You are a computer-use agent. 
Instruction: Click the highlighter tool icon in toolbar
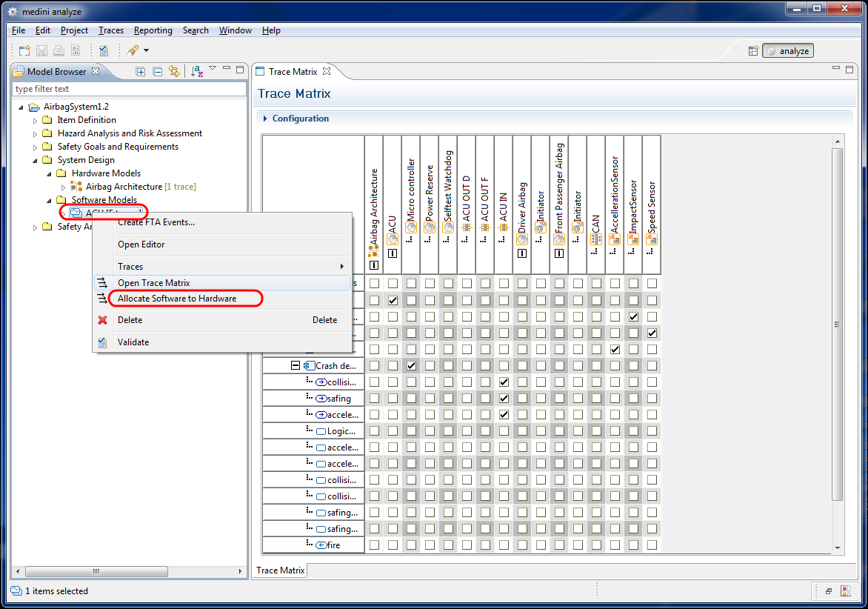pos(132,50)
